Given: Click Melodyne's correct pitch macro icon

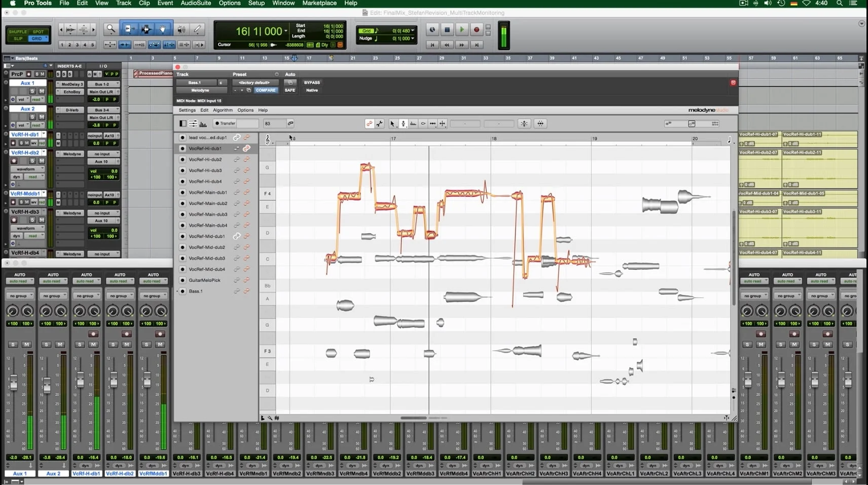Looking at the screenshot, I should [x=524, y=123].
